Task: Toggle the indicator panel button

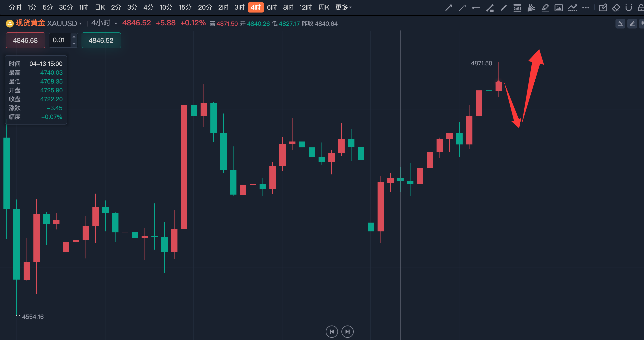Action: coord(620,24)
